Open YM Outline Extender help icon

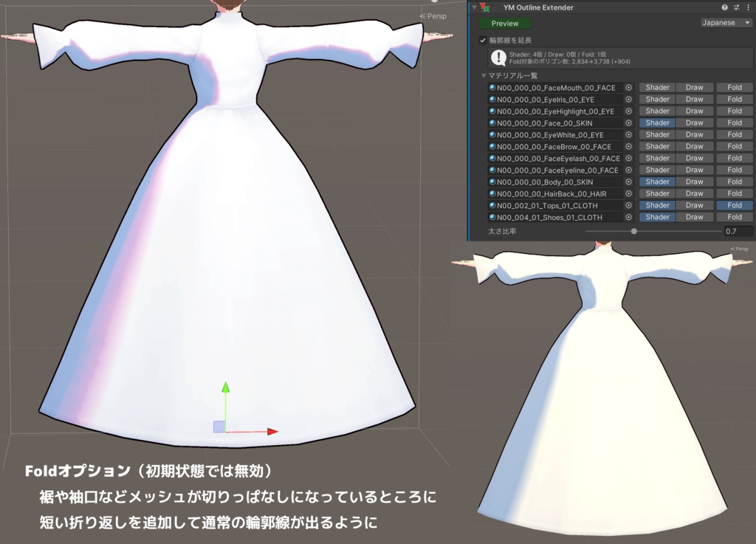724,7
